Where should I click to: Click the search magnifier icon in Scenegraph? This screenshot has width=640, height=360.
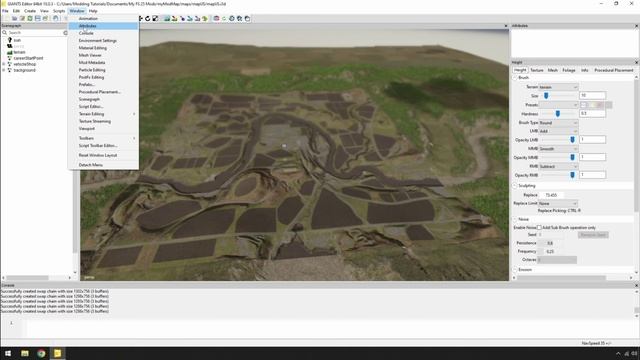coord(4,32)
